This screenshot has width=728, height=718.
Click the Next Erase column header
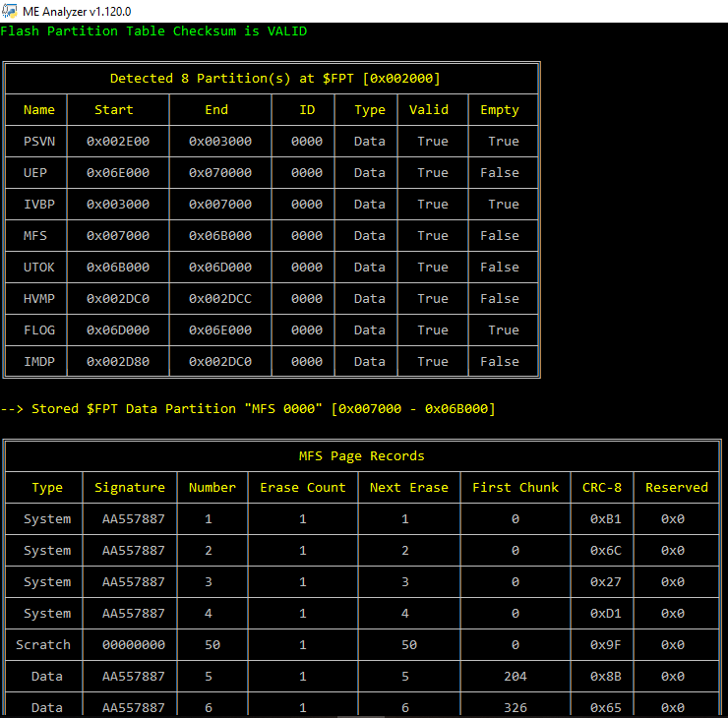coord(409,487)
